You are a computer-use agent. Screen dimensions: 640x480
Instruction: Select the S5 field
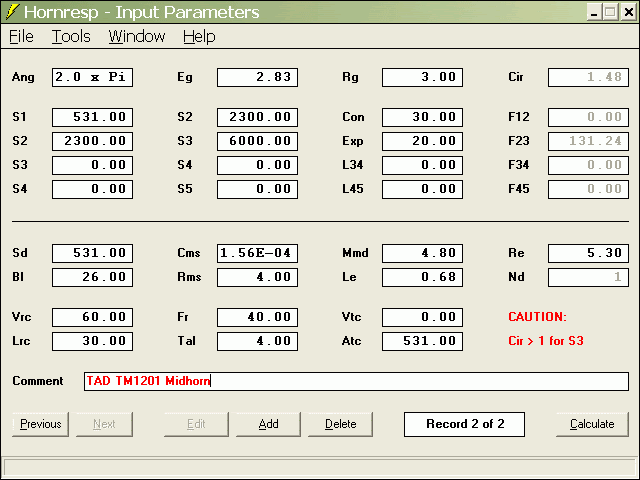(257, 189)
